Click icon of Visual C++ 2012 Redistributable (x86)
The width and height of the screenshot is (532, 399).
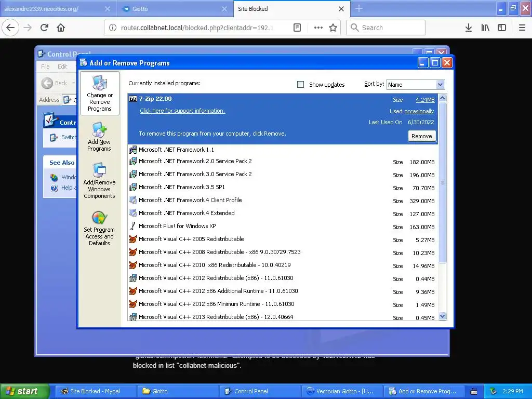tap(133, 278)
